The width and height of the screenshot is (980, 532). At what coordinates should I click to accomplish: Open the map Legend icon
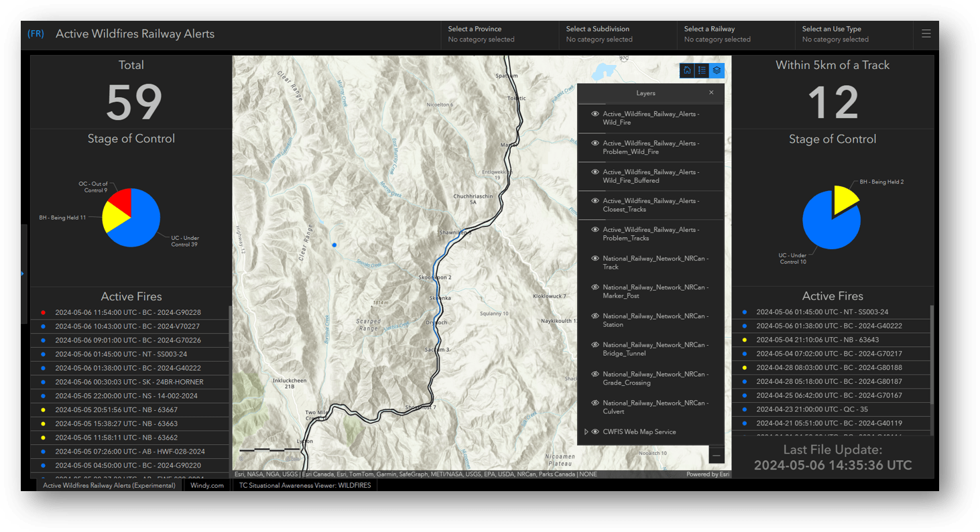click(702, 70)
